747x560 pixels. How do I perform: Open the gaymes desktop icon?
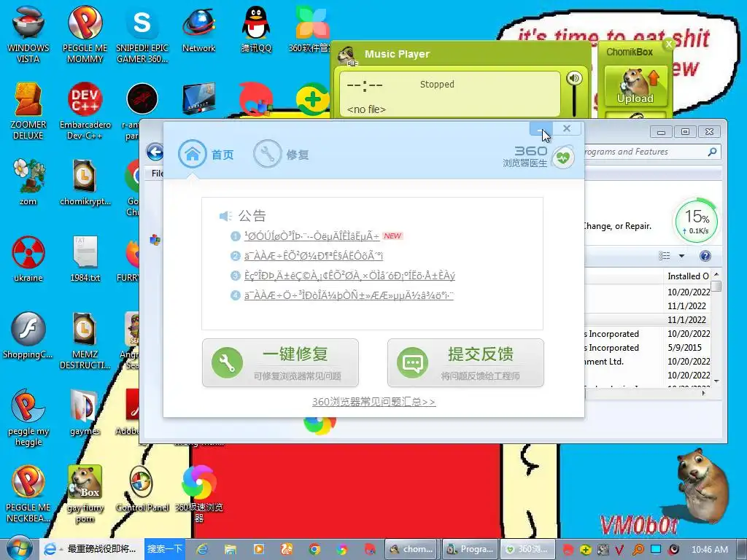pos(85,413)
